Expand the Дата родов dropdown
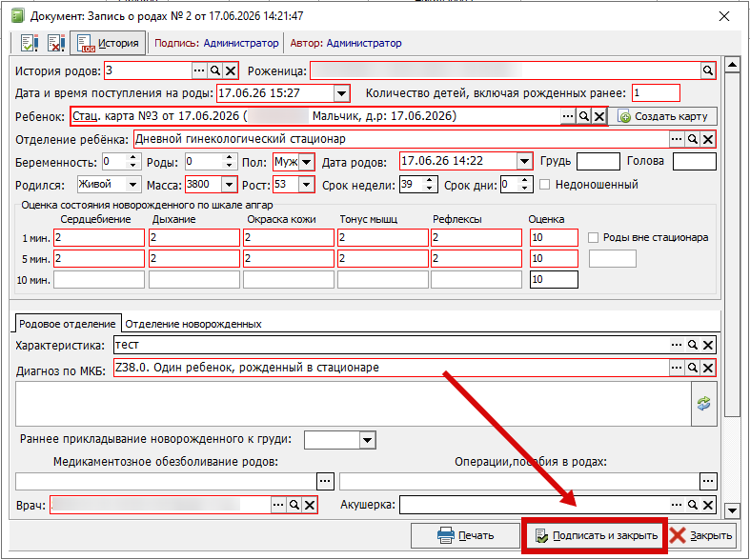750x560 pixels. [x=524, y=161]
